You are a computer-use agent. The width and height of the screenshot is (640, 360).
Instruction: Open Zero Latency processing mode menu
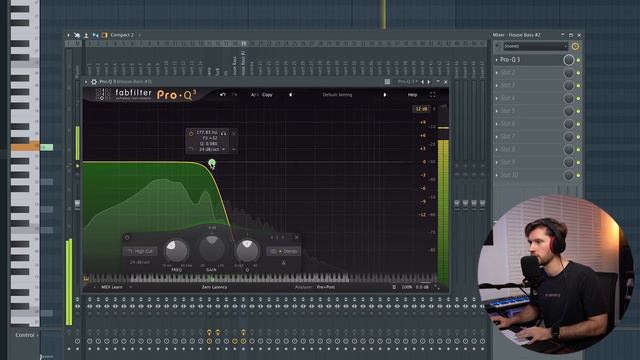click(x=214, y=287)
